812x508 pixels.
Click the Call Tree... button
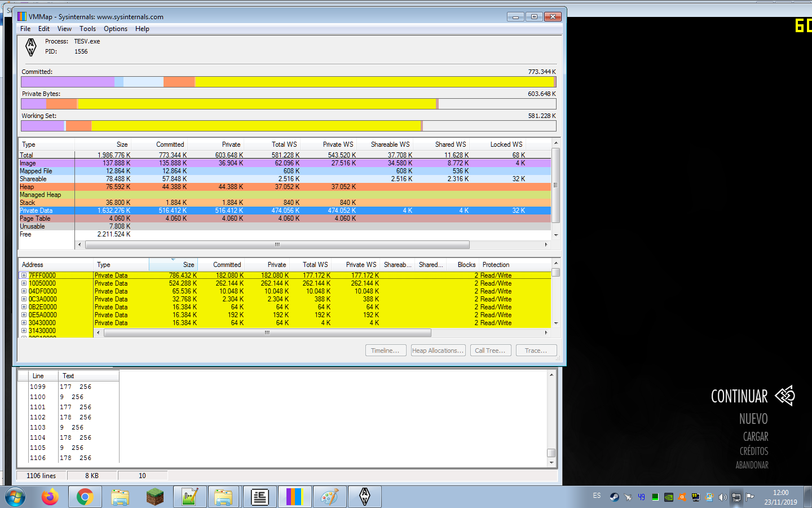[x=490, y=351]
